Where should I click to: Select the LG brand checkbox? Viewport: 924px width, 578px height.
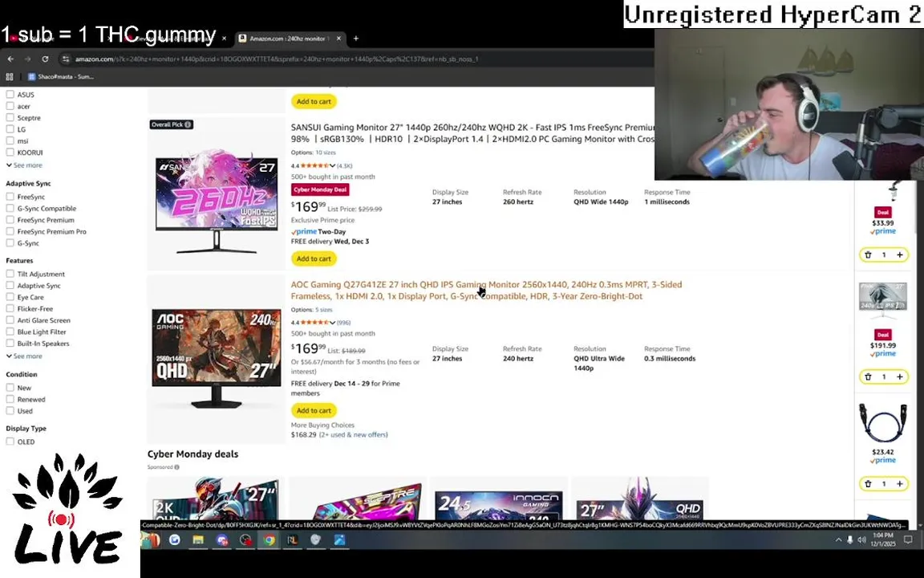click(10, 129)
